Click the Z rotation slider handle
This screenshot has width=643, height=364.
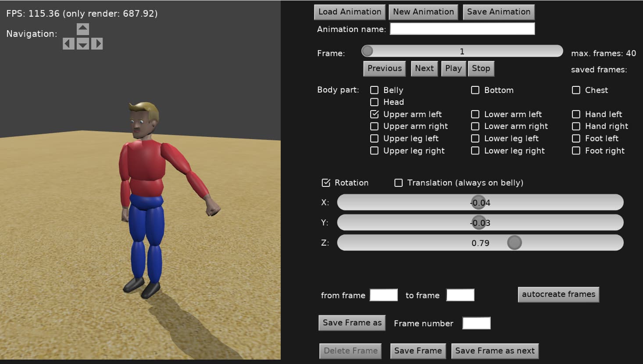(x=514, y=243)
